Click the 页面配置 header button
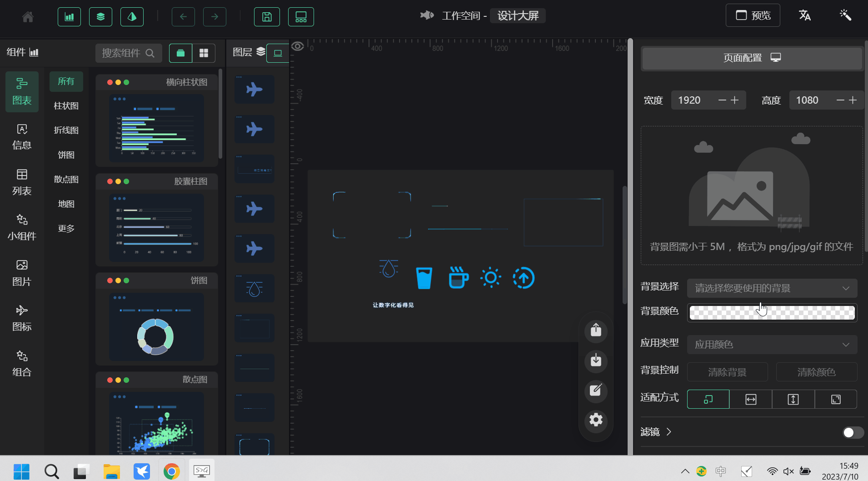Image resolution: width=868 pixels, height=481 pixels. pyautogui.click(x=752, y=58)
